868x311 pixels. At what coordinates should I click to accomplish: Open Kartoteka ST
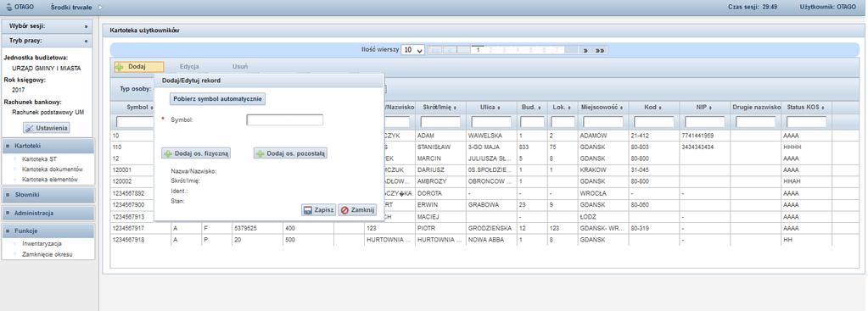click(39, 159)
